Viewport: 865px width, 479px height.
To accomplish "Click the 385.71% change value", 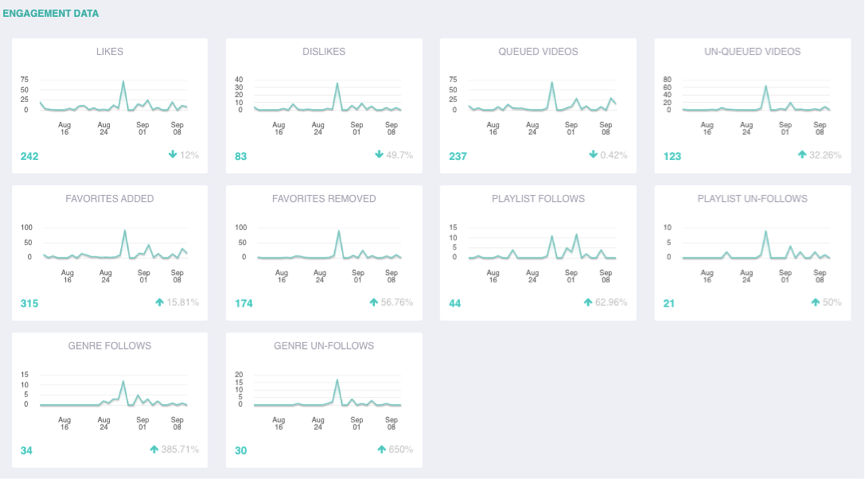I will [180, 450].
